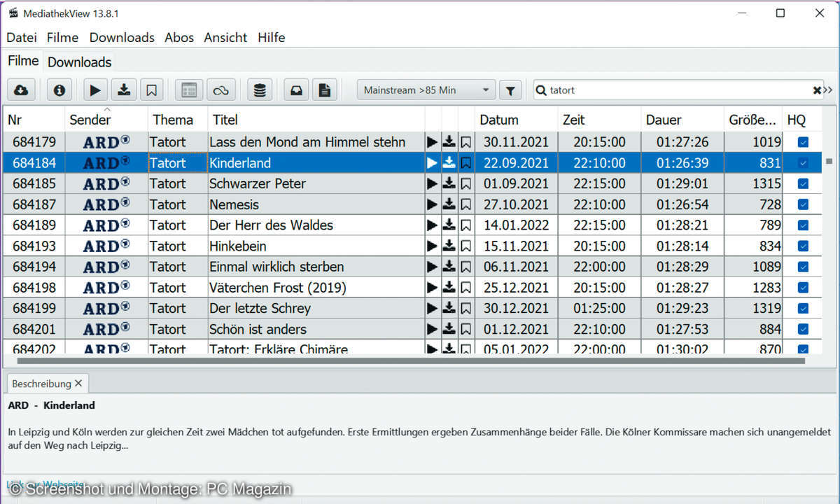This screenshot has width=840, height=504.
Task: Sort table by Größe column header
Action: point(752,120)
